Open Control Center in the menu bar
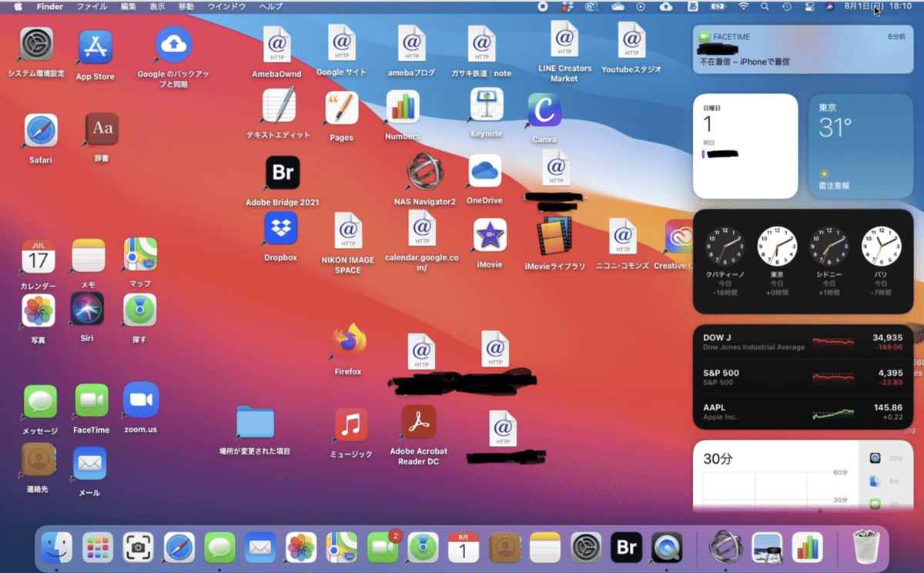The image size is (924, 573). coord(808,6)
